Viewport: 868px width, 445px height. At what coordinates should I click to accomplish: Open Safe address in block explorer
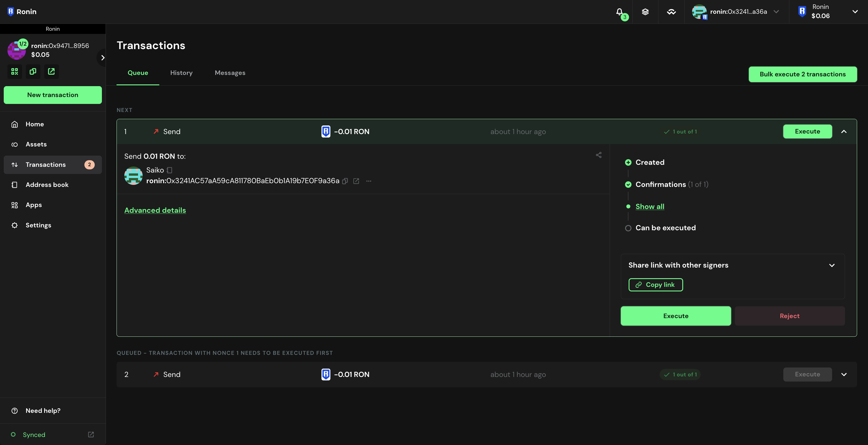click(51, 71)
